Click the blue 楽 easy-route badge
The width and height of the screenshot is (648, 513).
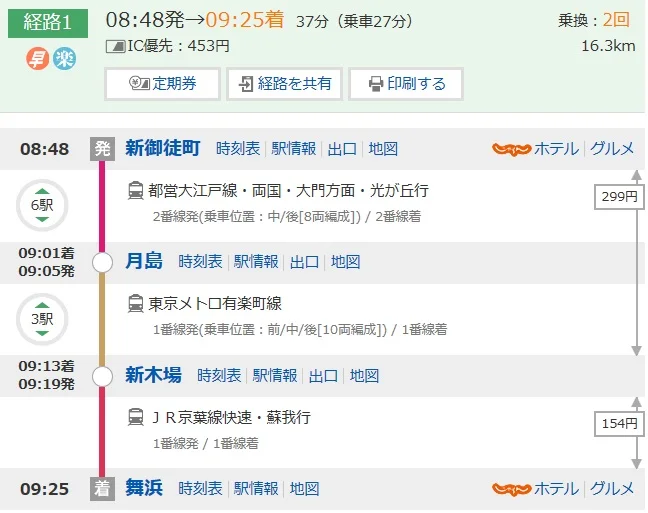pos(64,58)
